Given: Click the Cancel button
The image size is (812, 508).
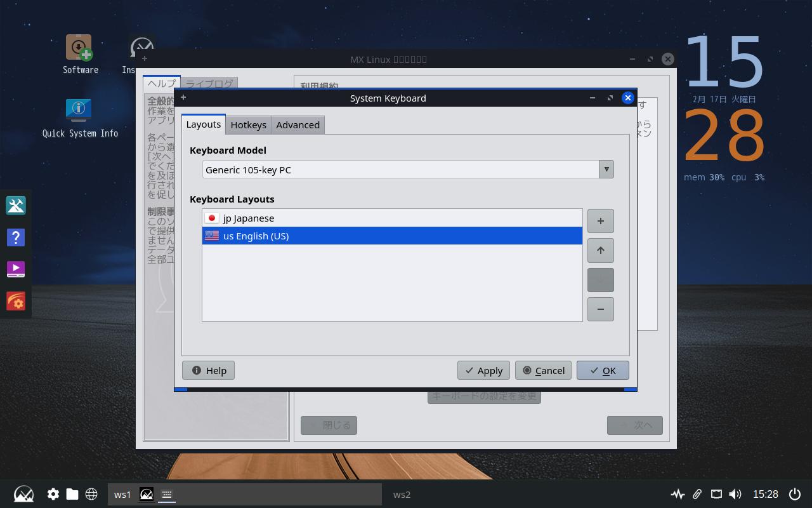Looking at the screenshot, I should tap(543, 370).
